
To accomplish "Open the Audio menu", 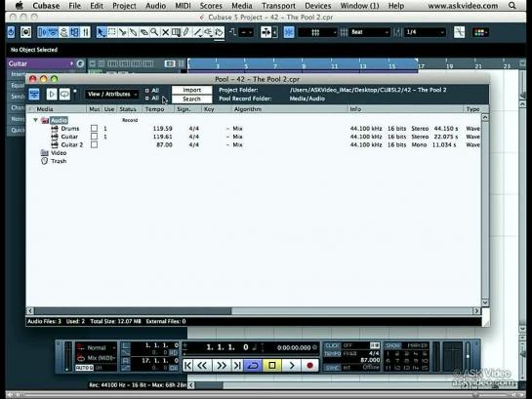I will click(156, 6).
